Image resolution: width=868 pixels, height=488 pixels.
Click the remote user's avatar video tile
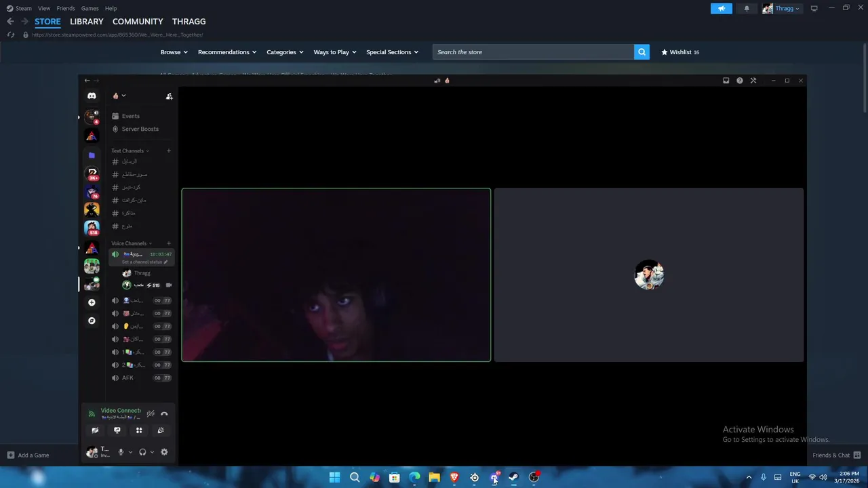649,275
